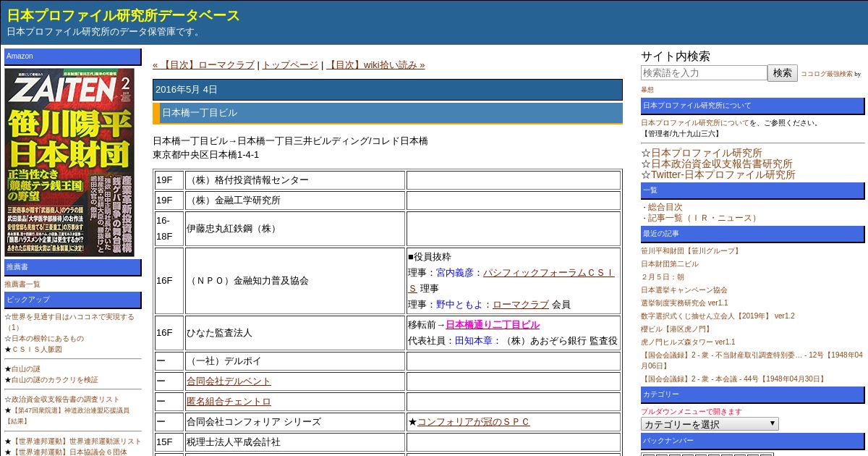The height and width of the screenshot is (456, 868).
Task: Open 櫻ビル【港区虎ノ門】 article
Action: coord(676,329)
